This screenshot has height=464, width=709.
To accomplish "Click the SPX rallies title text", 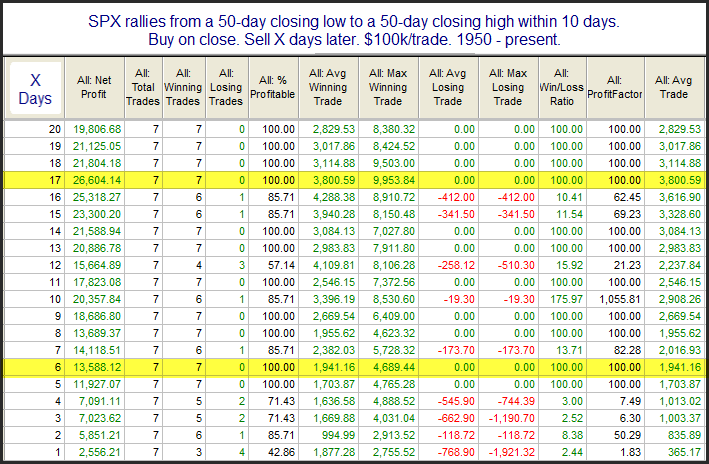I will [354, 30].
